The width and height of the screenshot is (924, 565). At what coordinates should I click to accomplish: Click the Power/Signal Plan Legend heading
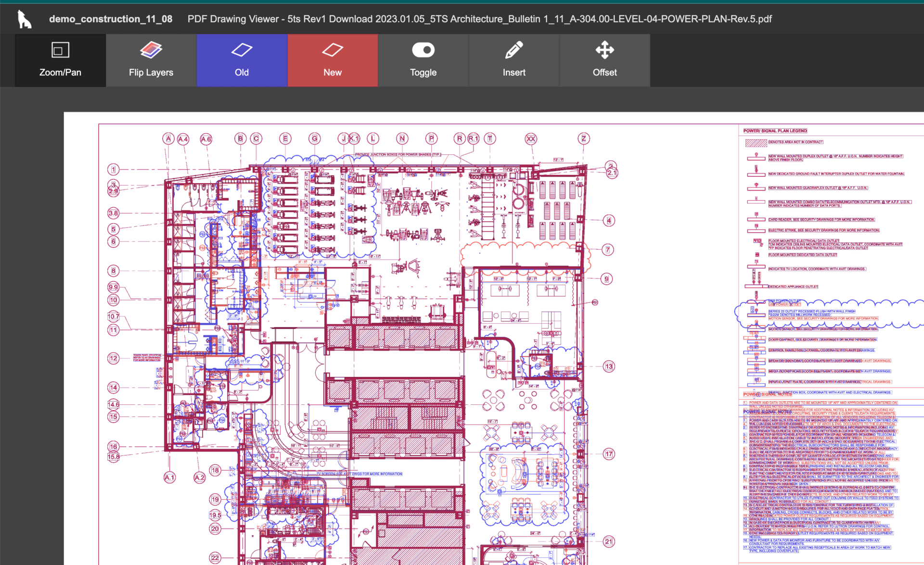point(775,131)
